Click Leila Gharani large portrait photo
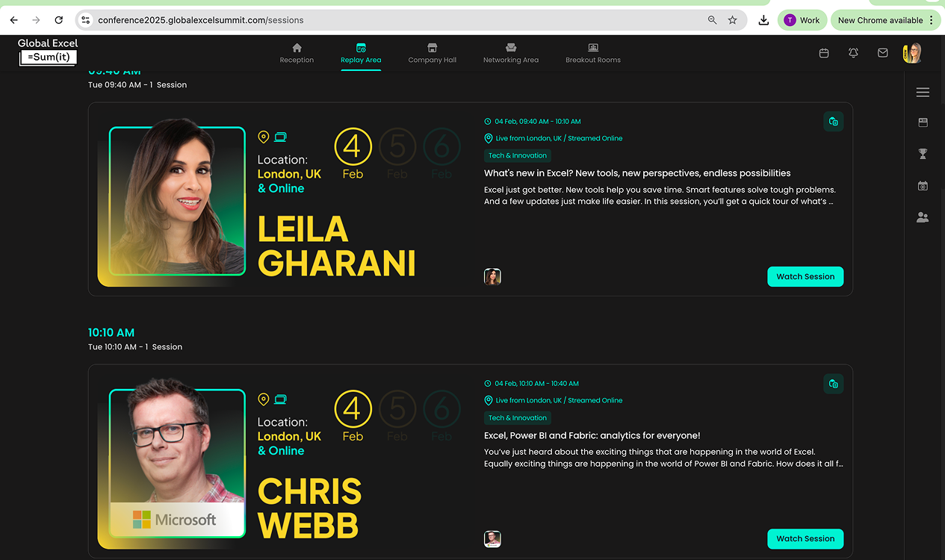The image size is (945, 560). point(177,201)
